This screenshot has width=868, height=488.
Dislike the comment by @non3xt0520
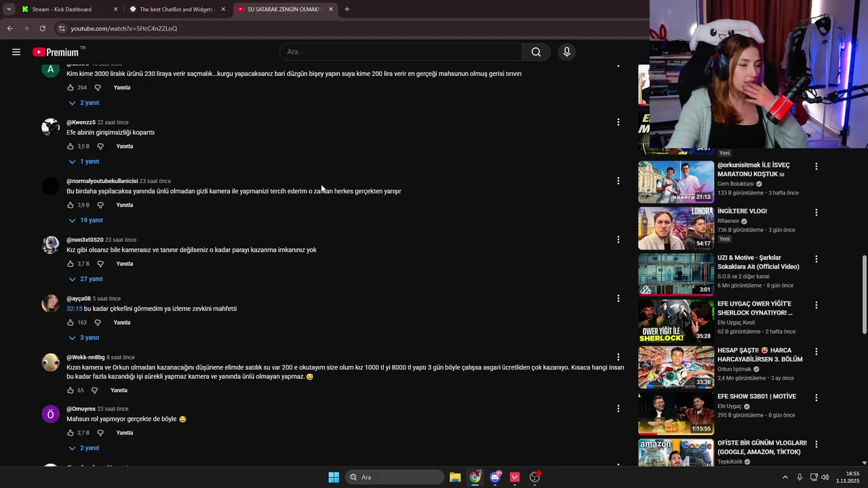click(100, 264)
